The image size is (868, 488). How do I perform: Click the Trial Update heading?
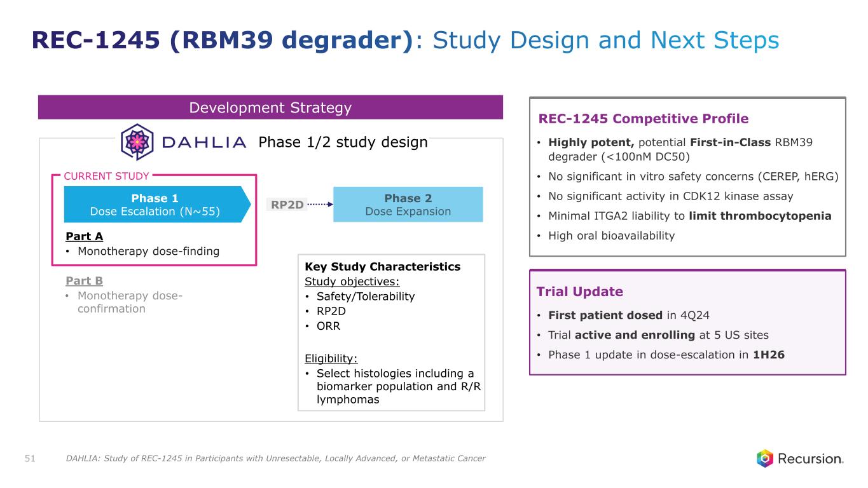tap(580, 292)
